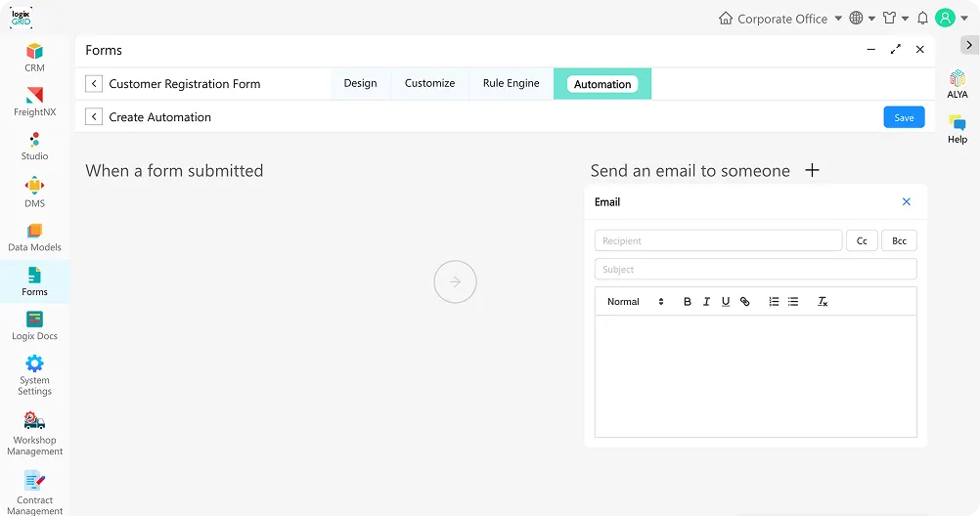Insert bulleted list in email editor
This screenshot has height=516, width=980.
click(793, 302)
